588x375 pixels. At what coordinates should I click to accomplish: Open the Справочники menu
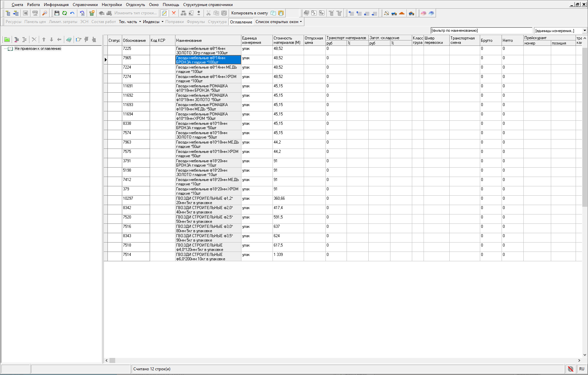[x=85, y=5]
